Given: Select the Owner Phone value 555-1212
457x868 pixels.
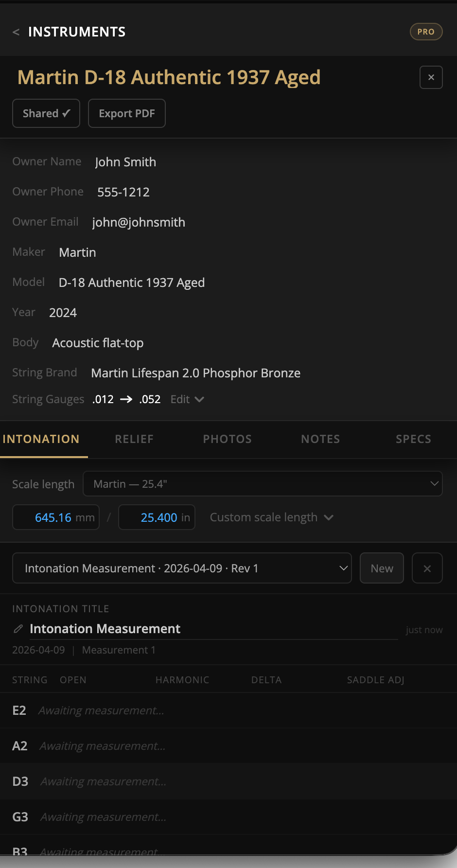Looking at the screenshot, I should (123, 192).
